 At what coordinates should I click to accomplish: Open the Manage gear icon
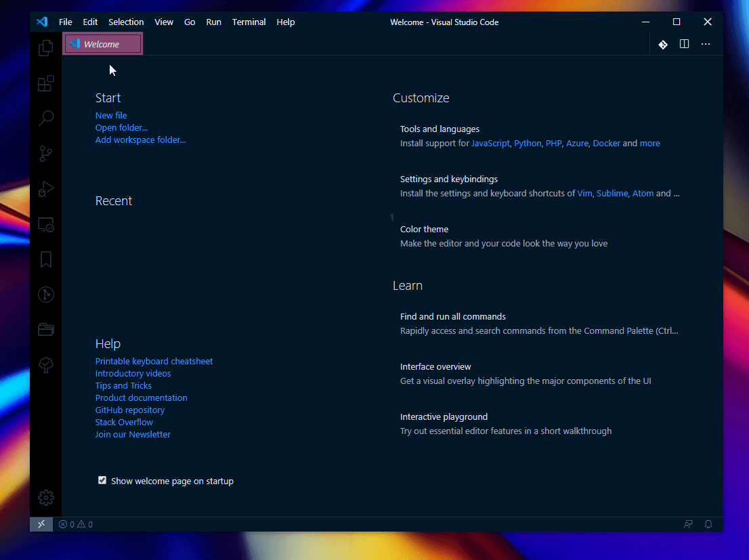click(46, 498)
